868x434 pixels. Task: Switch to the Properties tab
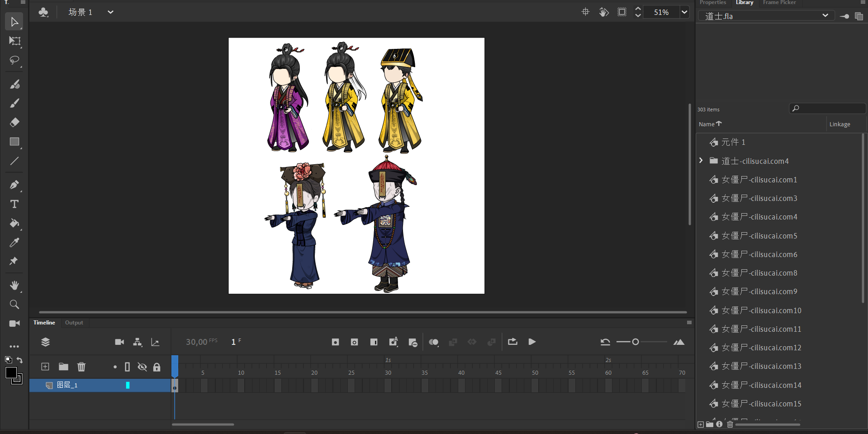[x=712, y=3]
